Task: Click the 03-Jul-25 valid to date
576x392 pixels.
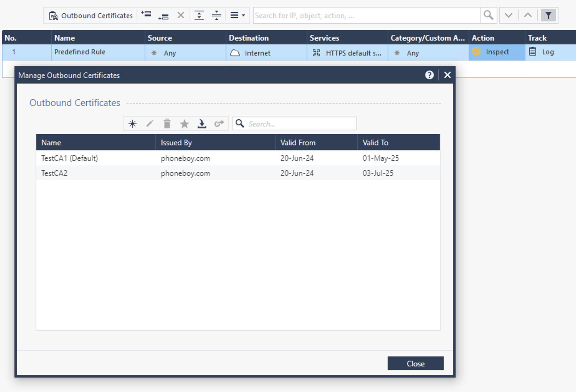Action: click(x=378, y=173)
